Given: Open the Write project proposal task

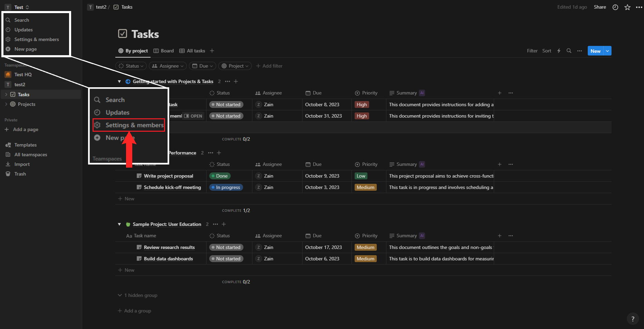Looking at the screenshot, I should [x=168, y=176].
